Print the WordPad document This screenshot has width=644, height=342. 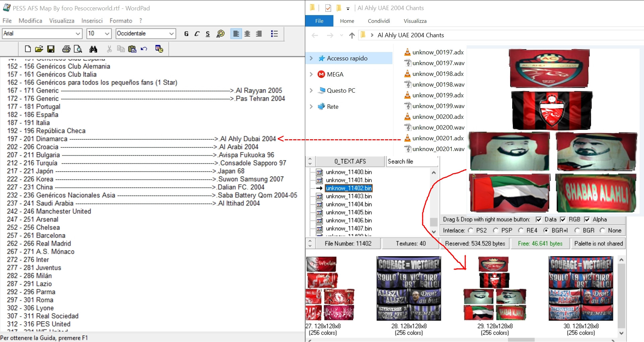click(66, 49)
